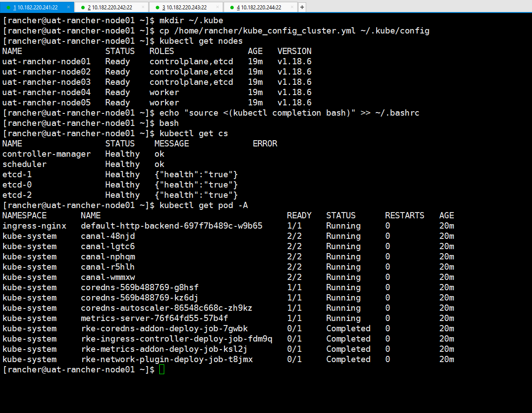
Task: Click the 'kubectl get cs' command text
Action: pyautogui.click(x=193, y=133)
